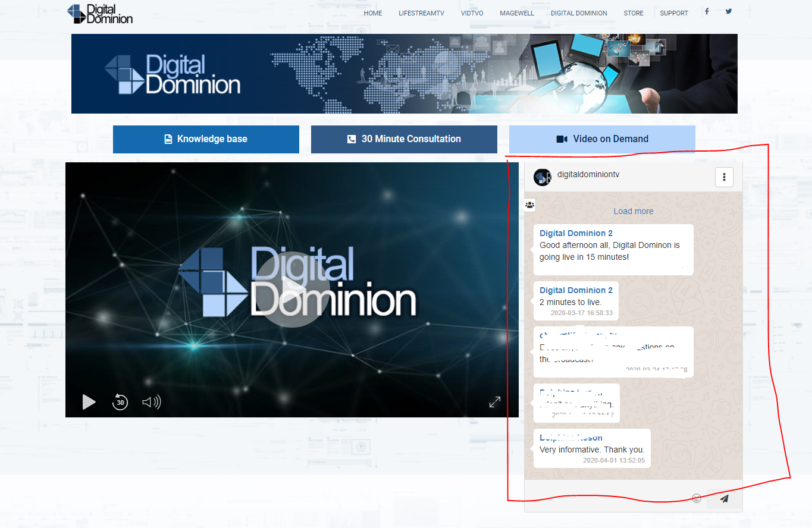Open Video on Demand button
The image size is (812, 528).
[x=602, y=139]
